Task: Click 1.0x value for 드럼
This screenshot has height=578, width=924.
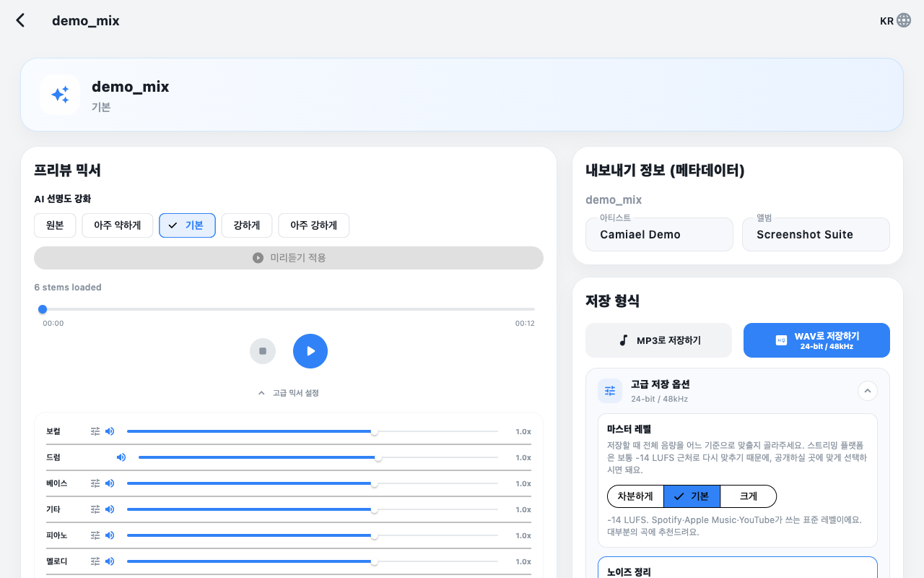Action: click(x=523, y=457)
